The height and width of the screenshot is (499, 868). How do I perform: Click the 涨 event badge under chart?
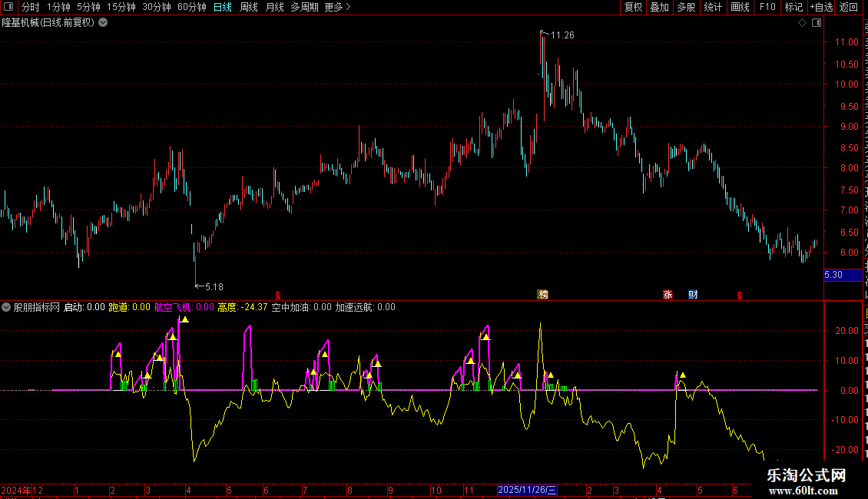668,294
